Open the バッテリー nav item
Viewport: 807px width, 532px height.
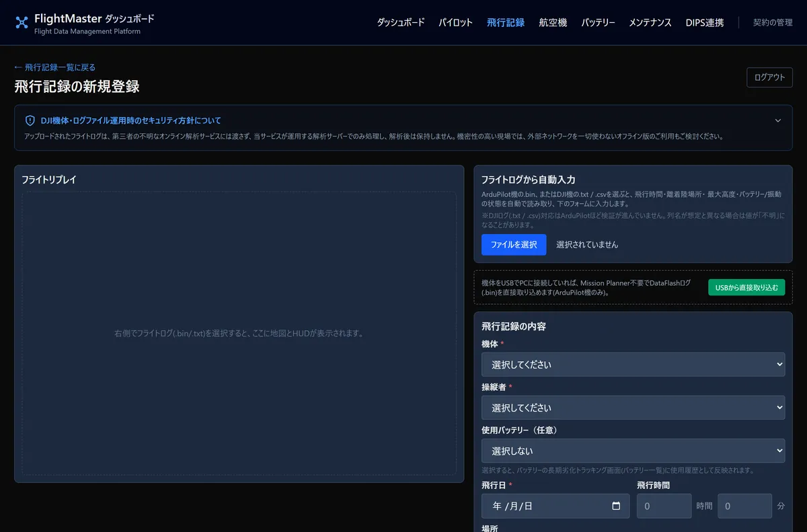click(x=599, y=22)
